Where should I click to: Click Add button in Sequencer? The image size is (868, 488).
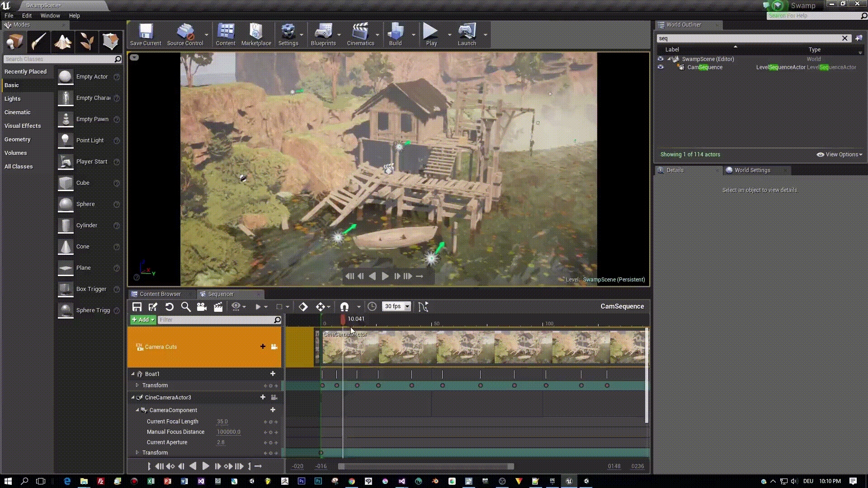point(143,320)
